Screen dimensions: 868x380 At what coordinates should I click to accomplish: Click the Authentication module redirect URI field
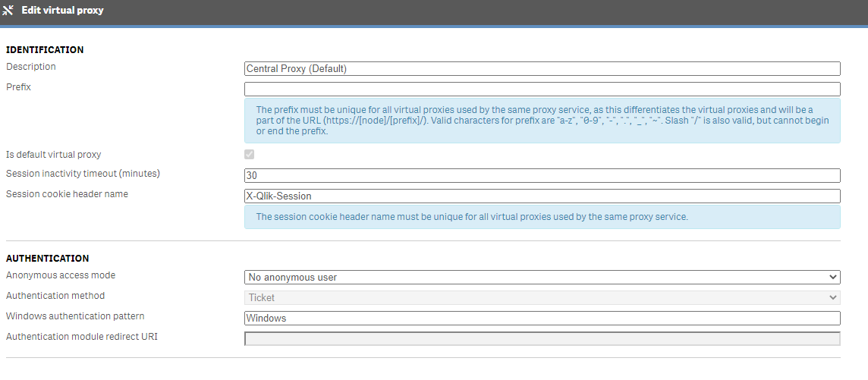(x=542, y=338)
